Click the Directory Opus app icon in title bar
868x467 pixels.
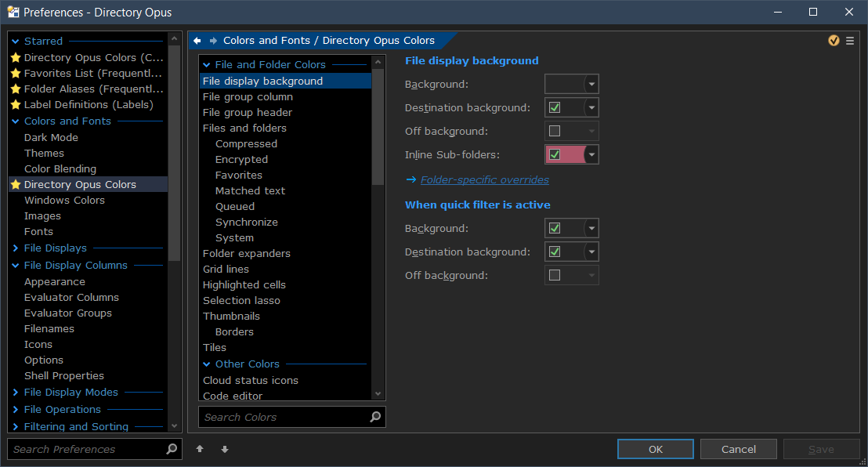tap(13, 12)
